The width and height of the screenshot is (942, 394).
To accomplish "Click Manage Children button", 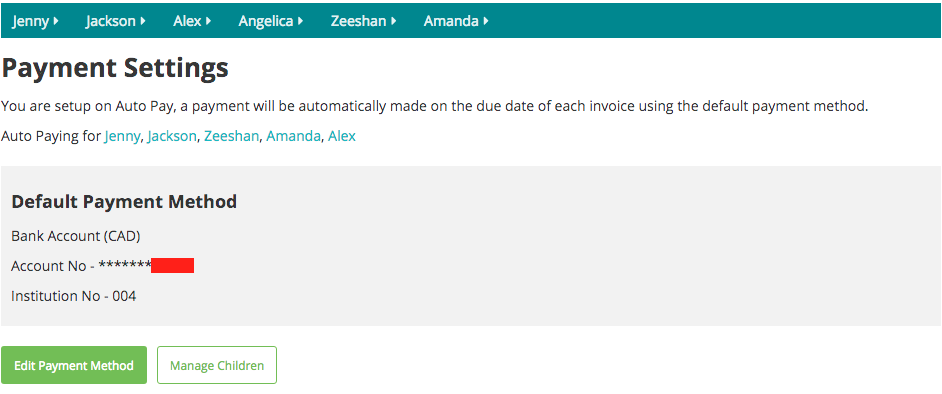I will coord(217,365).
